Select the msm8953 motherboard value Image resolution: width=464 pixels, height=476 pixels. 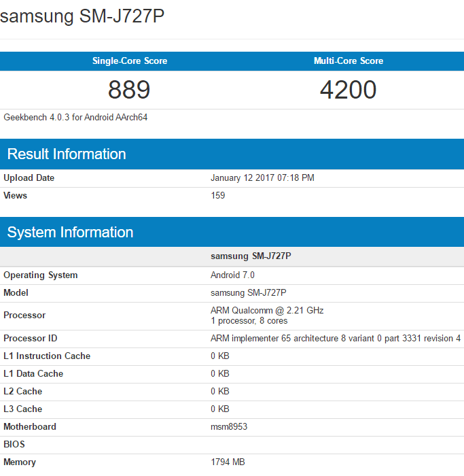click(229, 426)
